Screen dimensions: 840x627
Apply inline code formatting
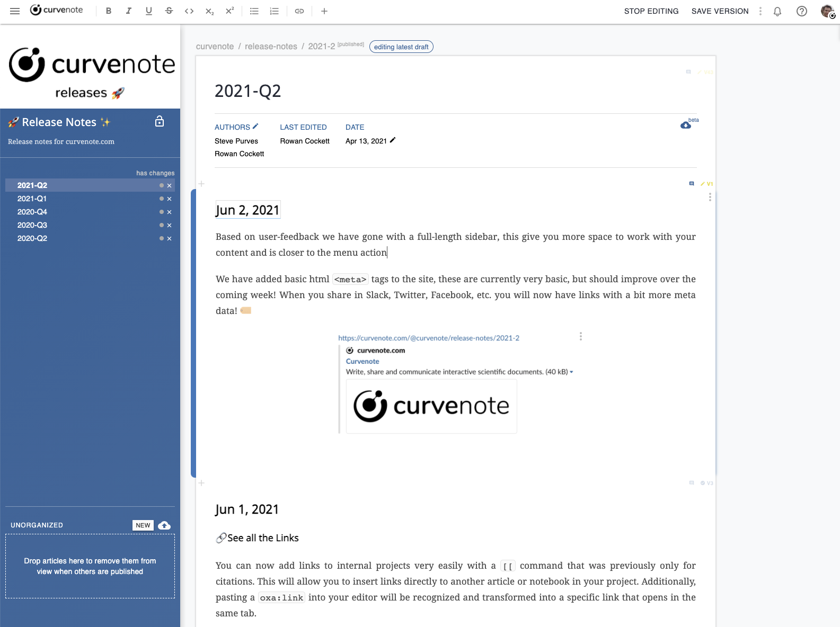[189, 11]
